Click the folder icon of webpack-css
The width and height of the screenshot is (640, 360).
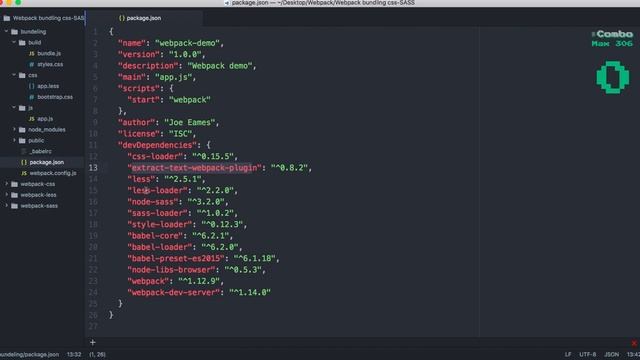(14, 184)
